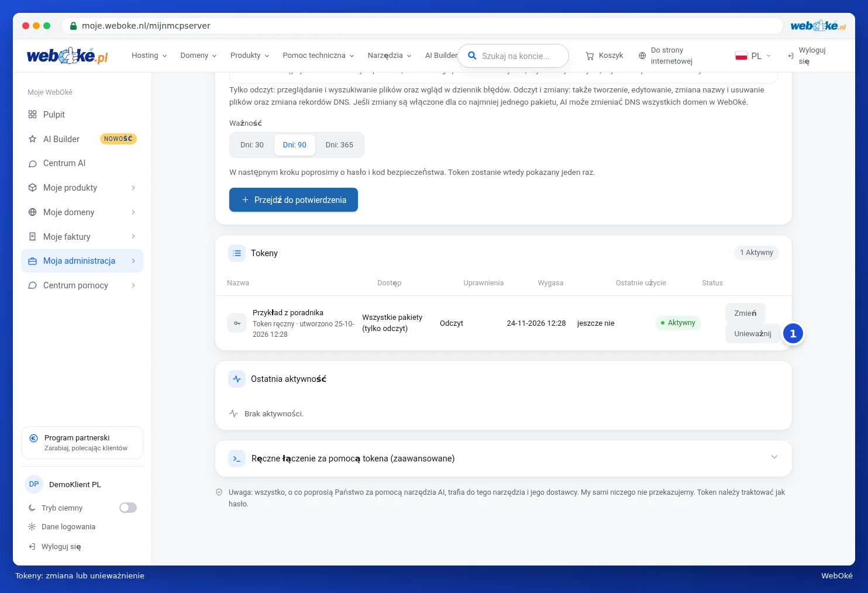Click the Program partnerski euro icon
Image resolution: width=868 pixels, height=593 pixels.
point(33,438)
